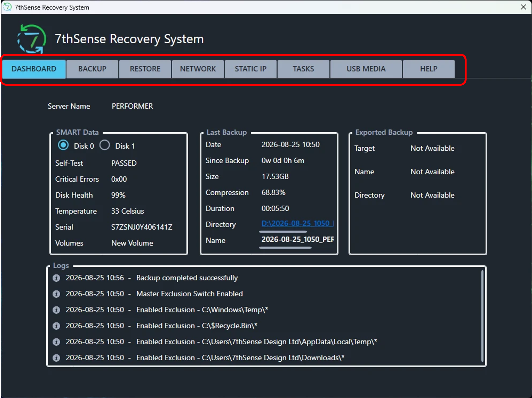Click the backup size 17.53GB
This screenshot has height=398, width=532.
click(x=275, y=177)
